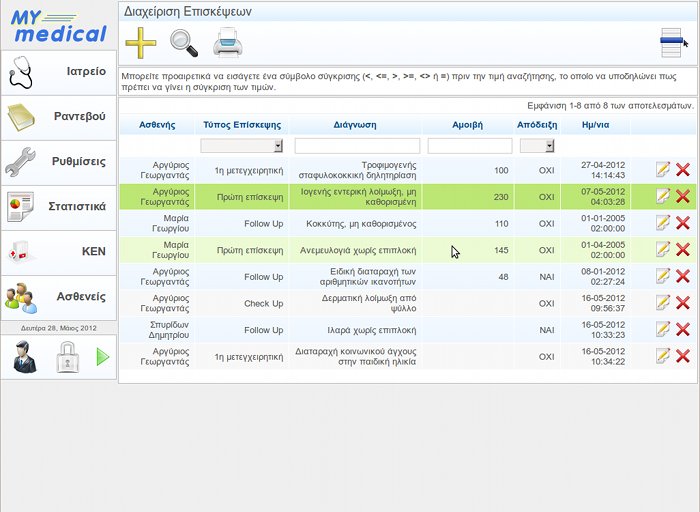The width and height of the screenshot is (700, 512).
Task: Sort by Τύπος Επίσκεψης column header
Action: [242, 125]
